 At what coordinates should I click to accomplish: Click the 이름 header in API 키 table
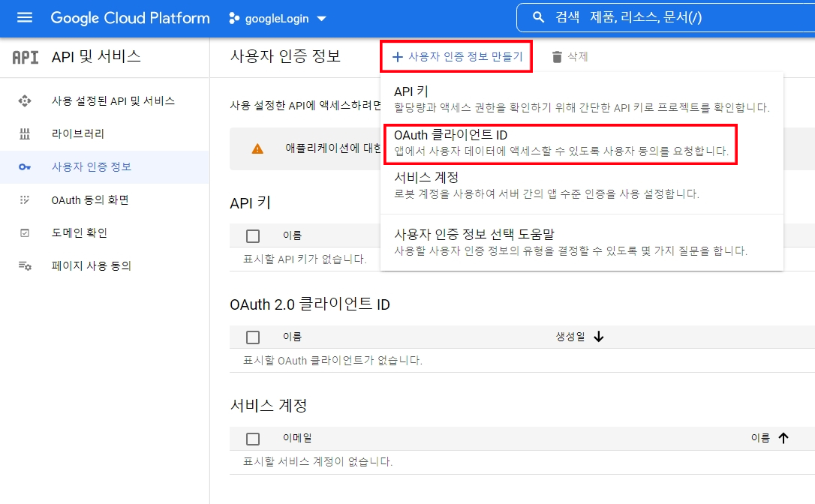coord(292,235)
